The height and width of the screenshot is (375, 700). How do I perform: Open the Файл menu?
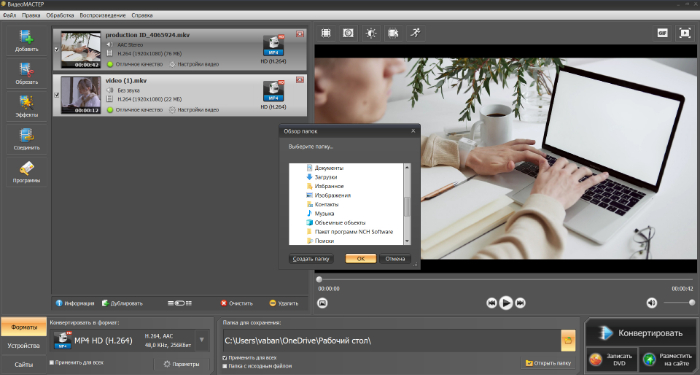click(9, 15)
